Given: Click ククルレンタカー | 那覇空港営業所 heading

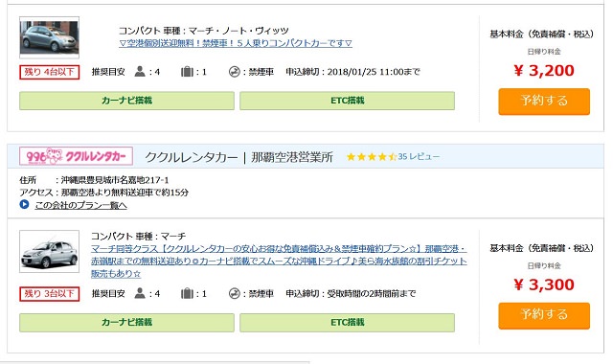Looking at the screenshot, I should tap(238, 157).
